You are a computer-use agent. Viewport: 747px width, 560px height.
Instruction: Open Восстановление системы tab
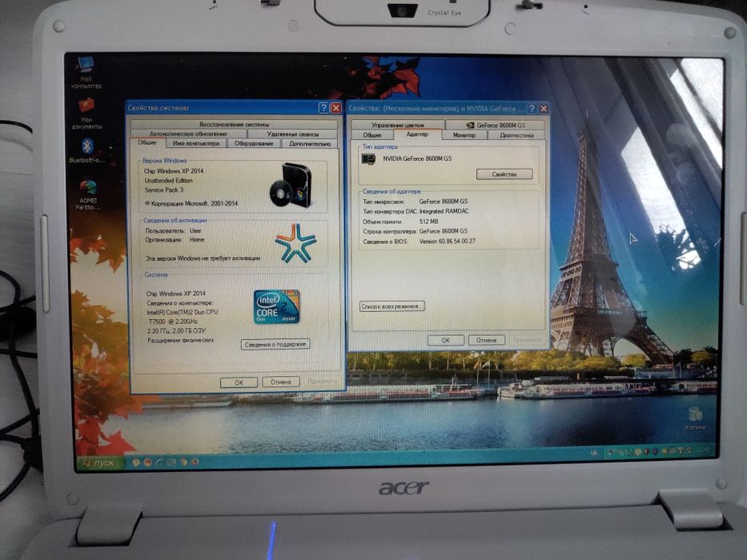234,124
